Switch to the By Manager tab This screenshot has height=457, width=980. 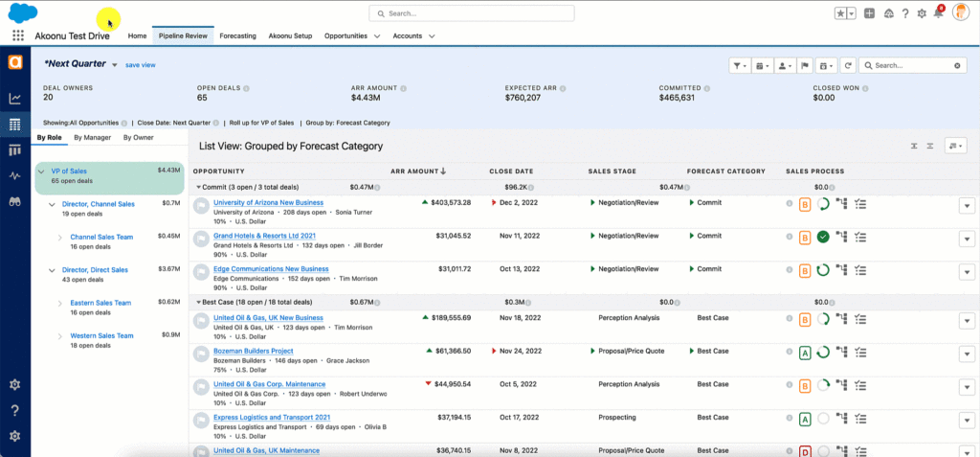92,138
